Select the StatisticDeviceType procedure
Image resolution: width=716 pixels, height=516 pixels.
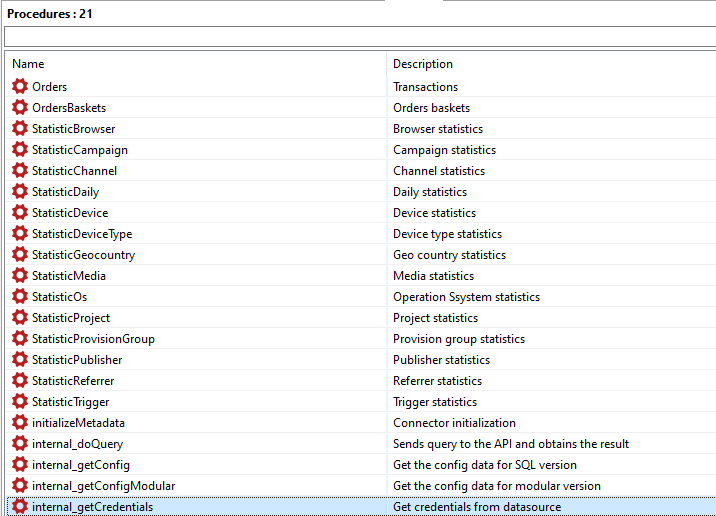pos(82,234)
